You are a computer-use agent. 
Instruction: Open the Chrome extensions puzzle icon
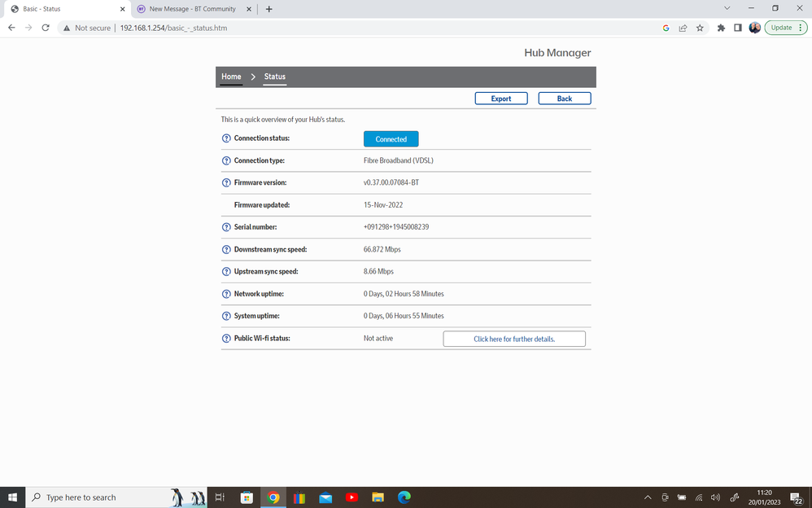721,28
